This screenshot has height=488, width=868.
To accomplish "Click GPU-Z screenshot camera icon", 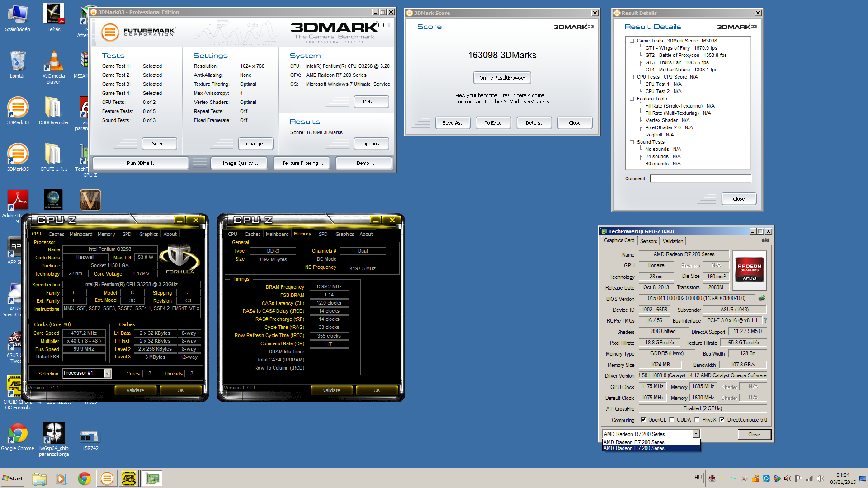I will 766,240.
